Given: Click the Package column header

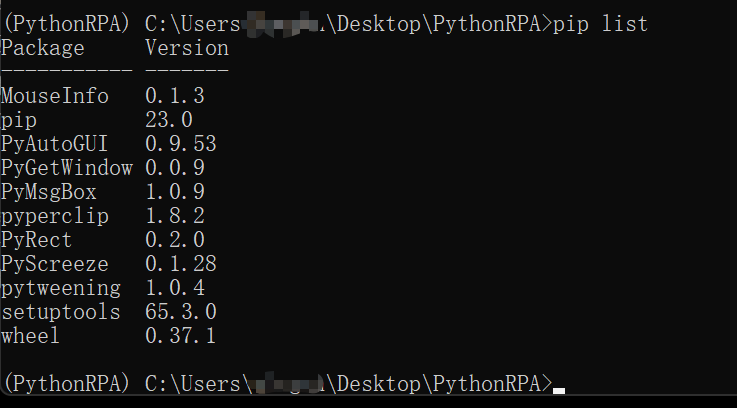Looking at the screenshot, I should pyautogui.click(x=43, y=48).
